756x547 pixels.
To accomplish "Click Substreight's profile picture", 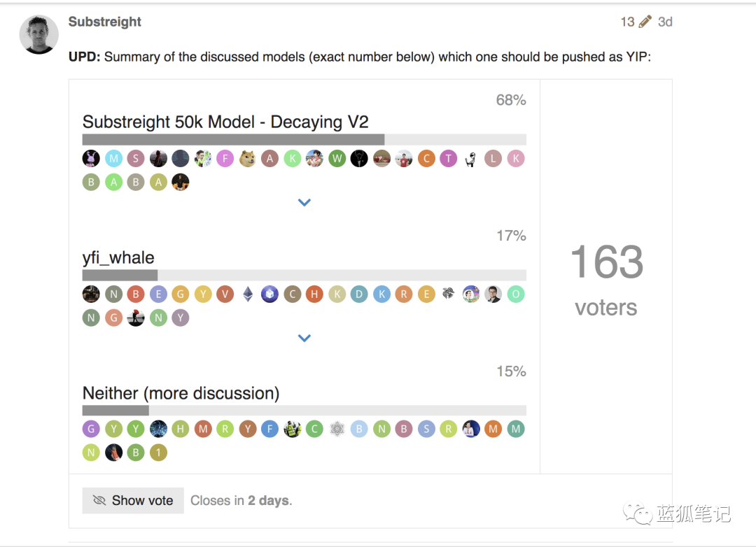I will pos(39,34).
